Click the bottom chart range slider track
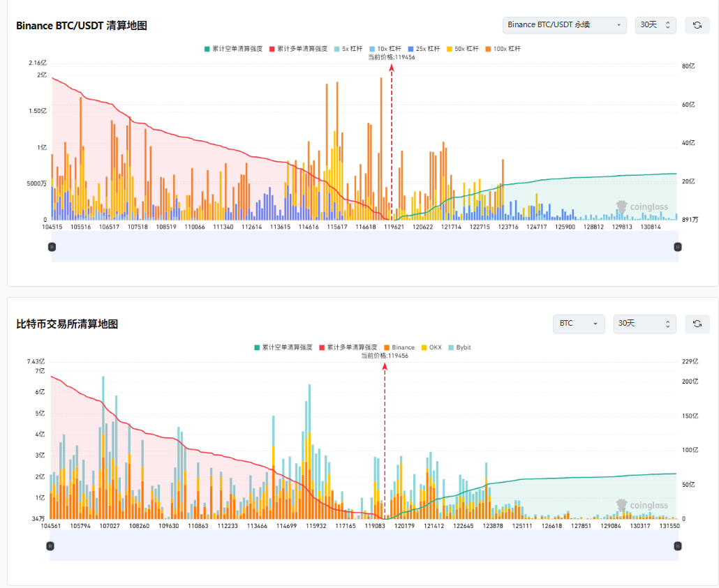This screenshot has height=588, width=719. [364, 545]
